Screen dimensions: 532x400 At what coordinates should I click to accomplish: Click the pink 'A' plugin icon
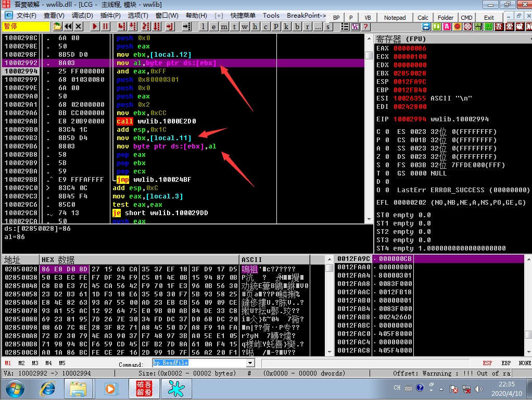coord(447,27)
